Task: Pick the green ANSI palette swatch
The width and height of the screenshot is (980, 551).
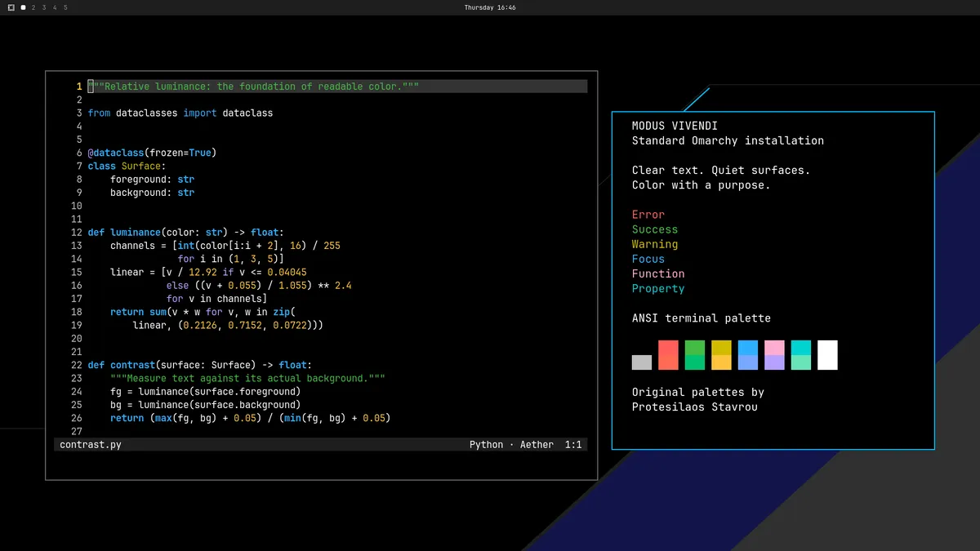Action: (x=695, y=355)
